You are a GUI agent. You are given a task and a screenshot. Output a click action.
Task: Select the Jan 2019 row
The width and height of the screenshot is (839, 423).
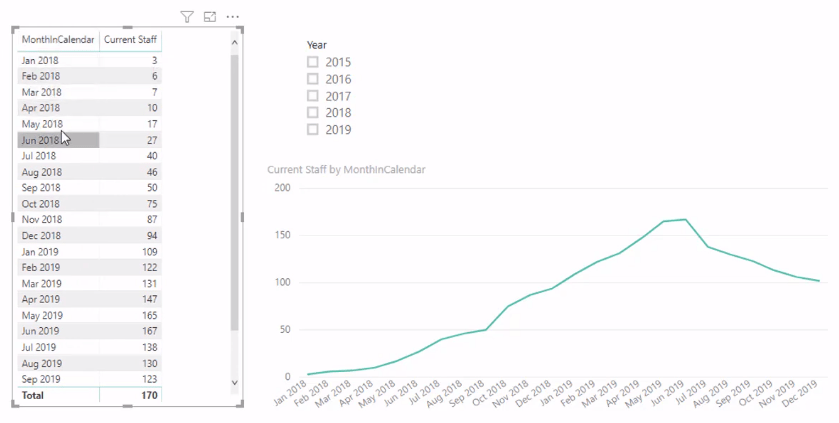coord(89,251)
